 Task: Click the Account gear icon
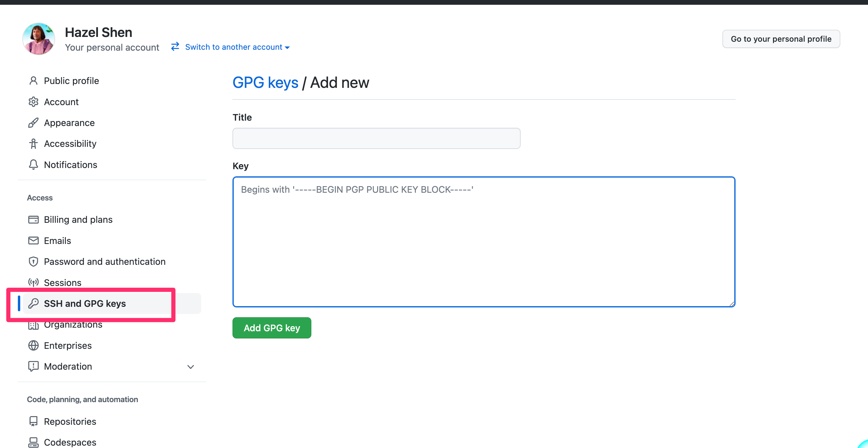(x=33, y=102)
